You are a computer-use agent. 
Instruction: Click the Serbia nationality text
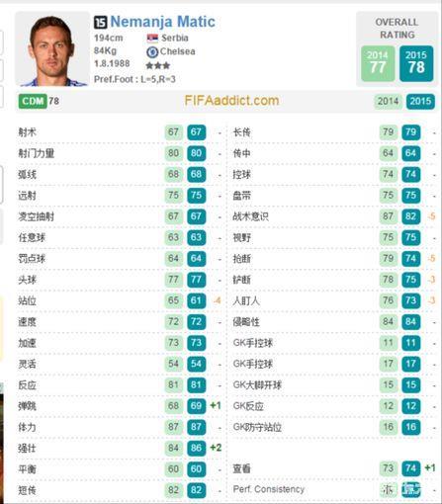pos(175,38)
